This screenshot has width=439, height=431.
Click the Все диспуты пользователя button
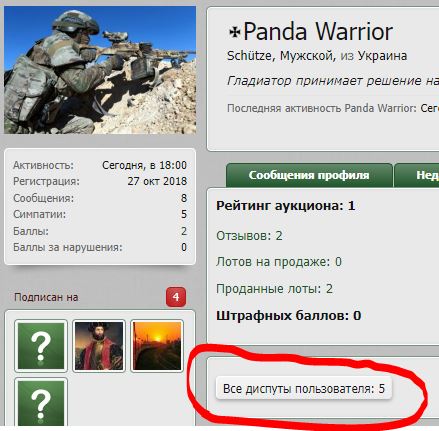(304, 388)
